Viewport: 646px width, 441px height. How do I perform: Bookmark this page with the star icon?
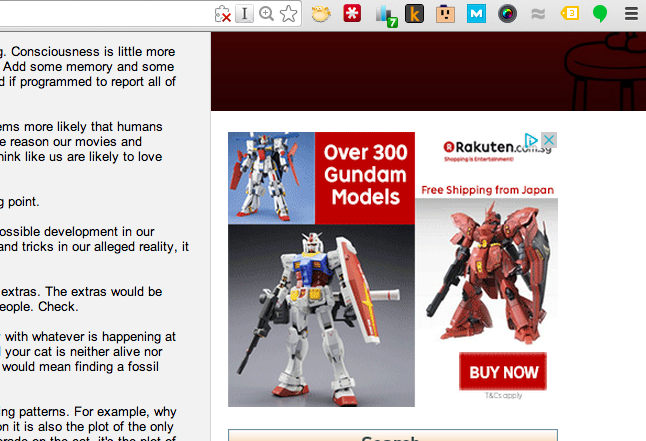(x=288, y=14)
